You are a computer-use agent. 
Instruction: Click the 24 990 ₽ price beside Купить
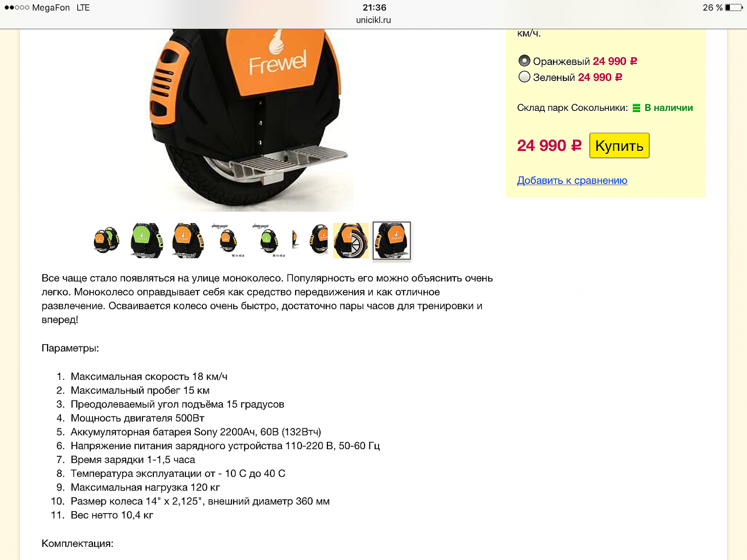pyautogui.click(x=549, y=146)
